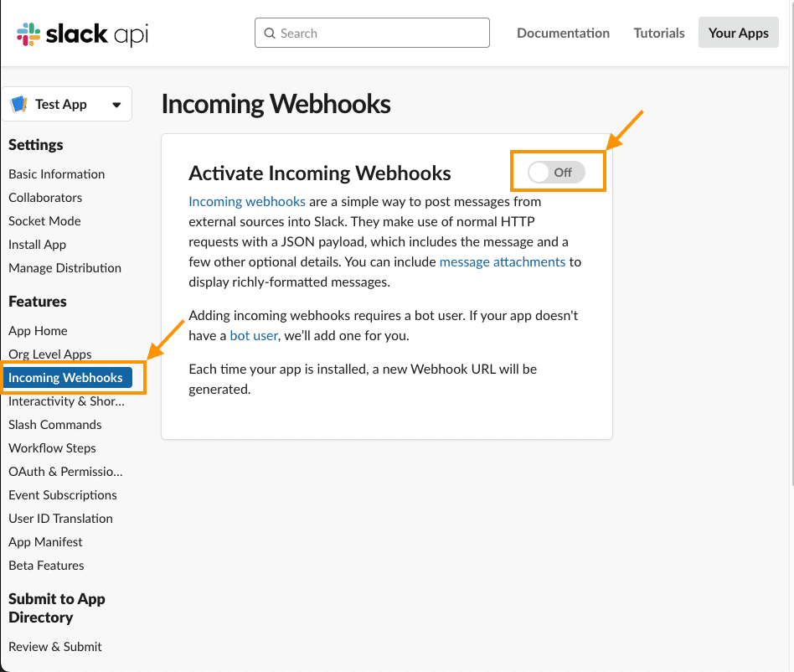The image size is (794, 672).
Task: Select Review & Submit option
Action: 55,646
